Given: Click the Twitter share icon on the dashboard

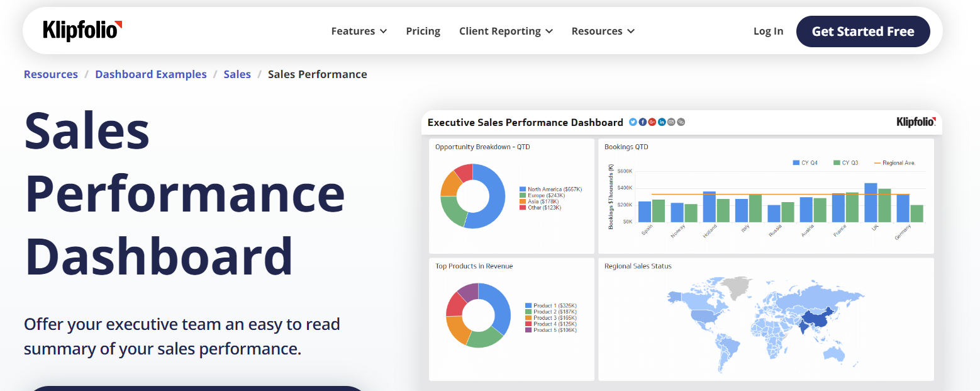Looking at the screenshot, I should (633, 122).
